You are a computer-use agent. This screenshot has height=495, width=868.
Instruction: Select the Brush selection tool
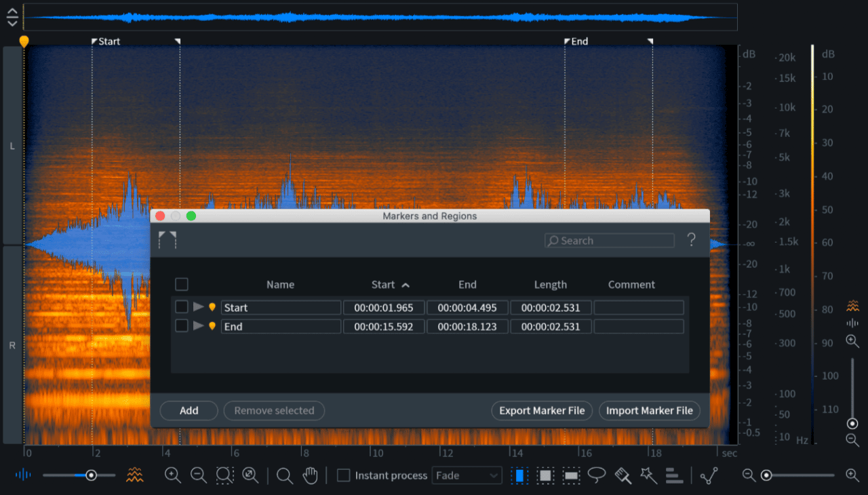(x=623, y=475)
